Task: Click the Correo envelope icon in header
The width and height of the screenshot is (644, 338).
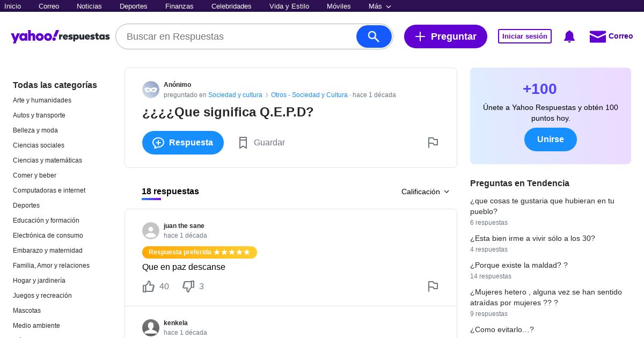Action: pyautogui.click(x=597, y=36)
